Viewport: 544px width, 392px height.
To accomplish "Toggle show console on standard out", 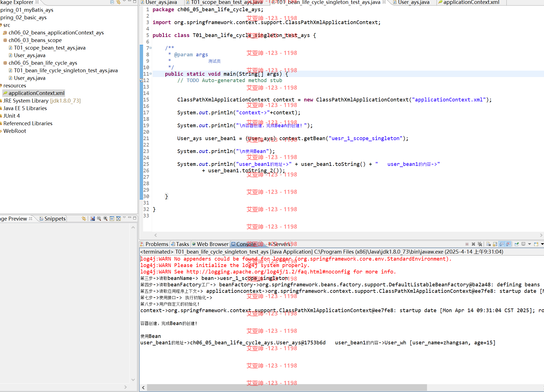I will click(502, 244).
